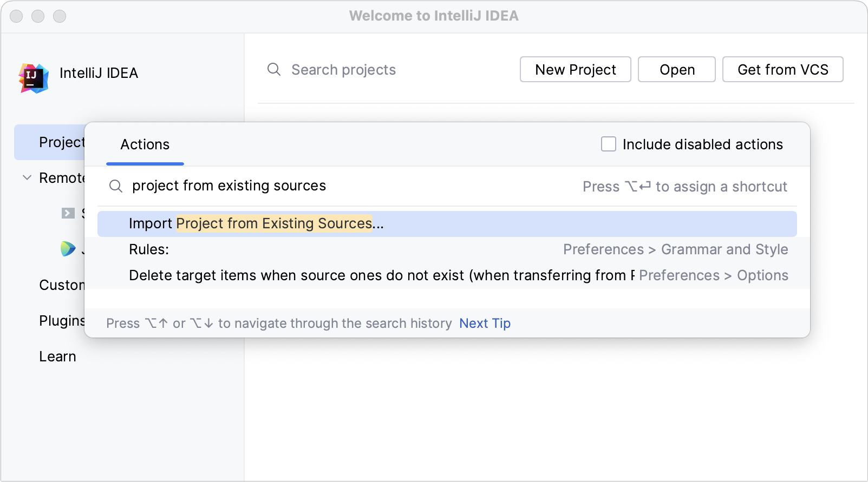Open the Learn section in sidebar
Viewport: 868px width, 482px height.
pyautogui.click(x=57, y=356)
